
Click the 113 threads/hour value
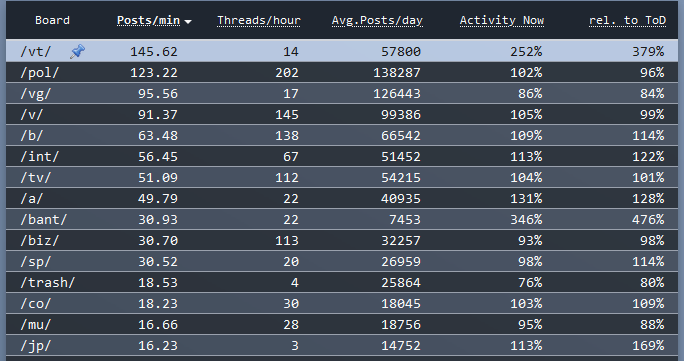coord(287,240)
